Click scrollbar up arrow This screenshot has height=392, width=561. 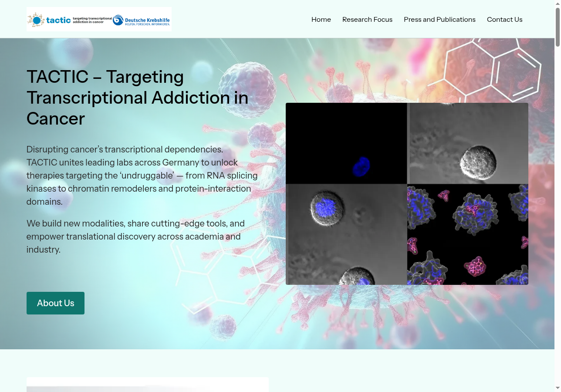tap(558, 3)
